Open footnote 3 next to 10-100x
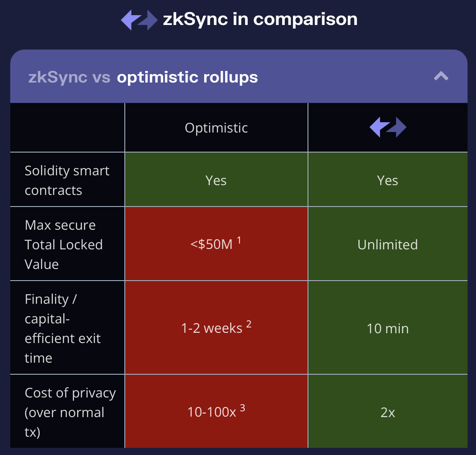This screenshot has height=455, width=476. 242,408
